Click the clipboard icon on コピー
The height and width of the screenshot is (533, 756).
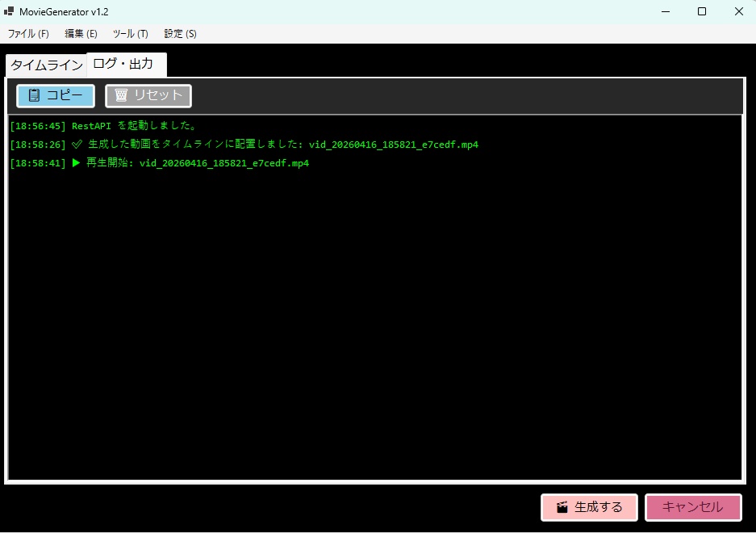pos(34,95)
